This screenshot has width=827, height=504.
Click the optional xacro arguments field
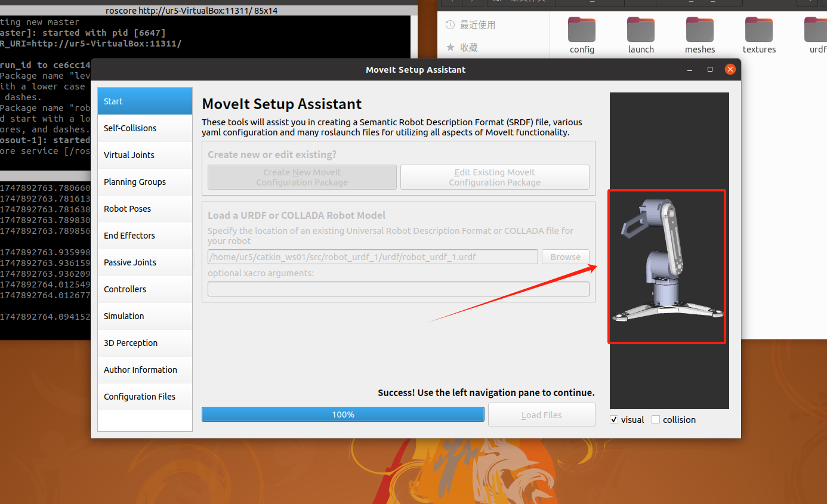point(399,289)
